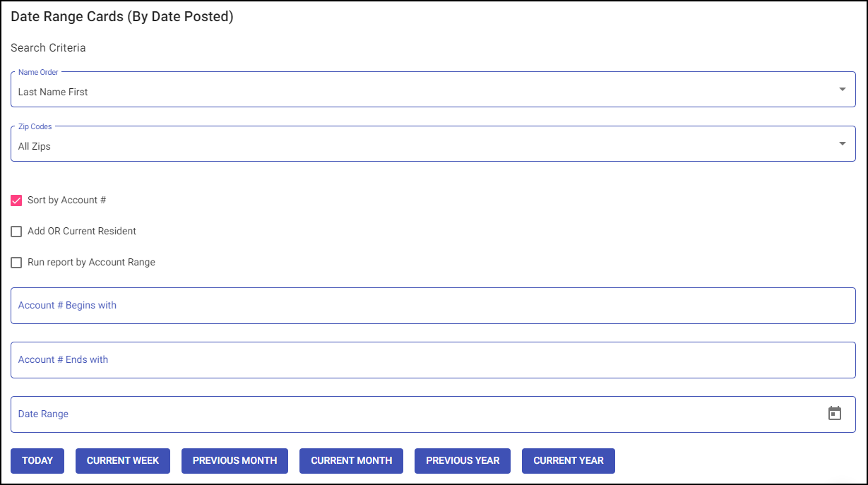This screenshot has width=868, height=485.
Task: Click the 'Date Range Cards (By Date Posted)' heading
Action: tap(122, 16)
